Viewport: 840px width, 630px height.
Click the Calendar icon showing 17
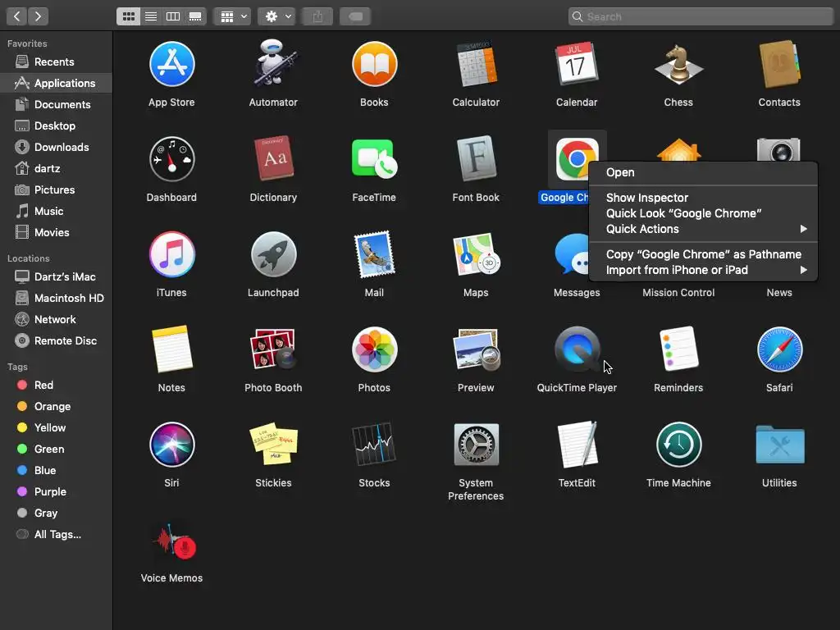tap(577, 64)
